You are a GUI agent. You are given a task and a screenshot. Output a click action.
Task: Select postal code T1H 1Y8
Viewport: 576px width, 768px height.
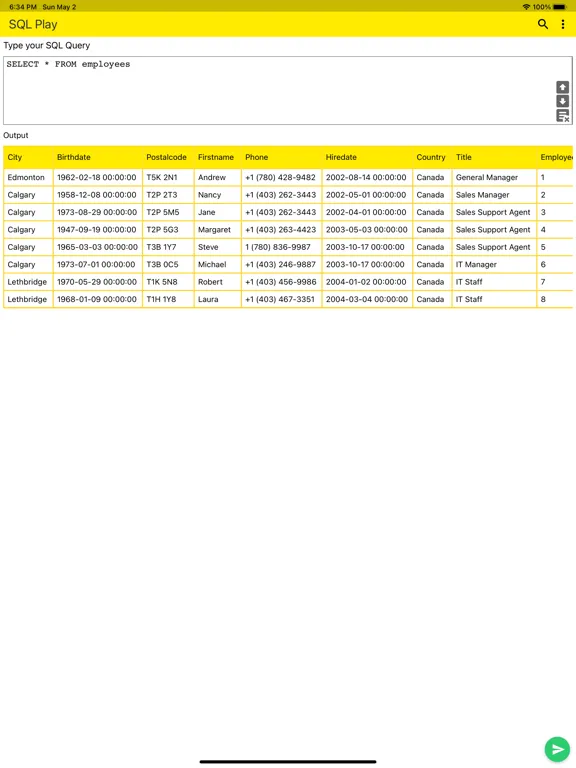pyautogui.click(x=168, y=299)
